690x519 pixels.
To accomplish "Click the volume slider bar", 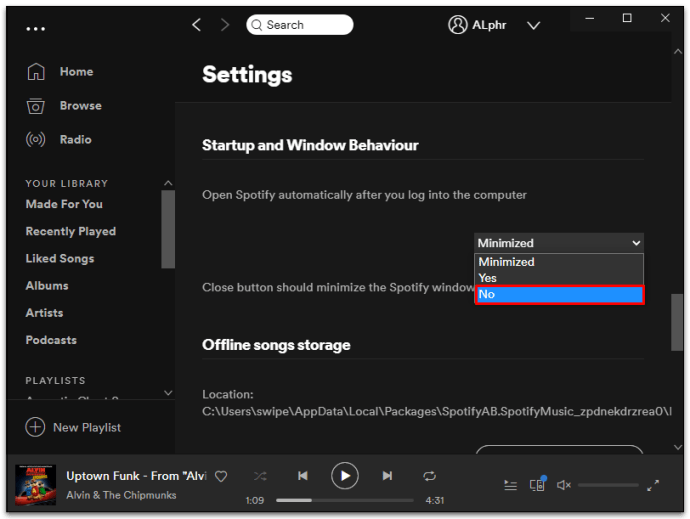I will 608,485.
